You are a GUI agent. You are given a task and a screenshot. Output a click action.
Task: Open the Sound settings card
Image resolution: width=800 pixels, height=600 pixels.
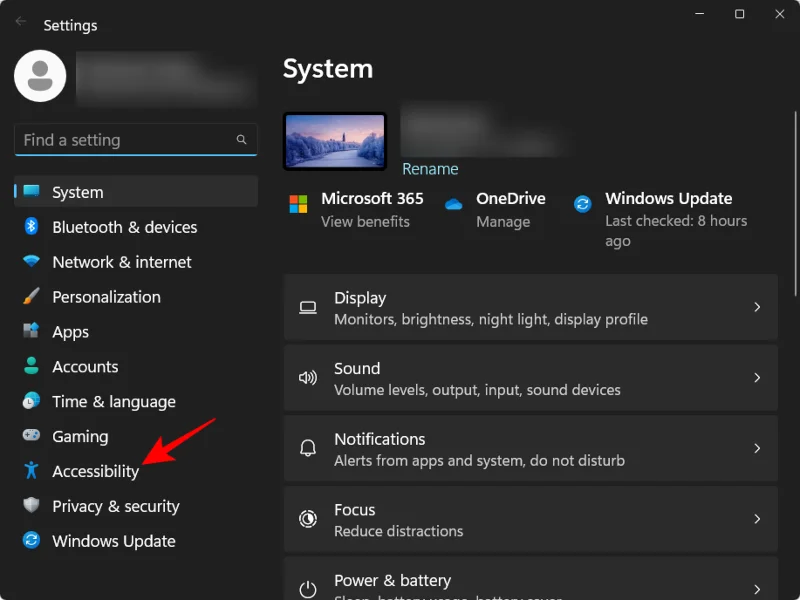tap(531, 378)
